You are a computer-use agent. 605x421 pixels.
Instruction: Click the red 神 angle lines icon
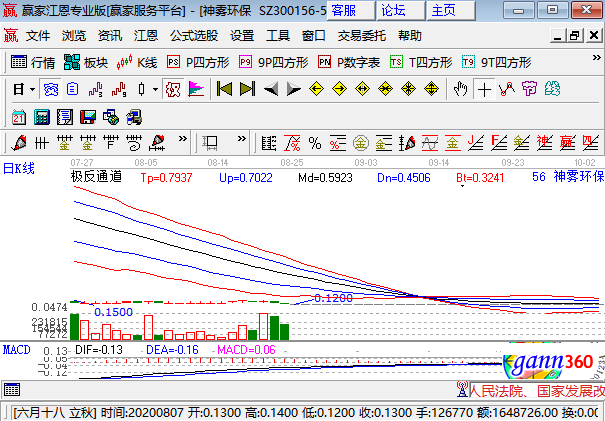544,143
